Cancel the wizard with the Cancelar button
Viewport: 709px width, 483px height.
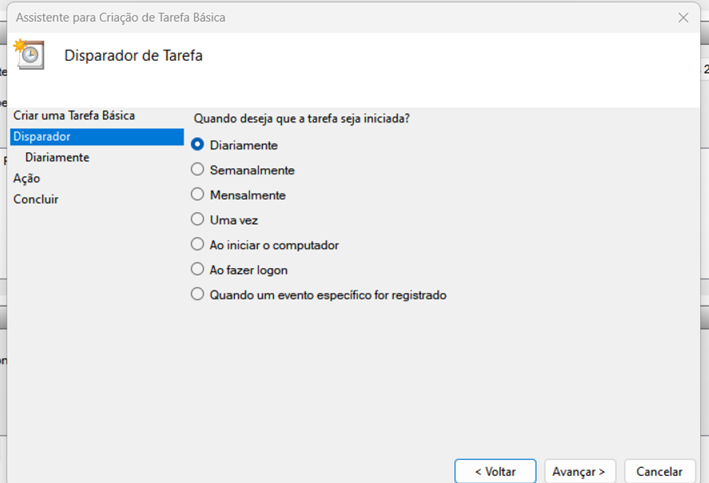(660, 471)
